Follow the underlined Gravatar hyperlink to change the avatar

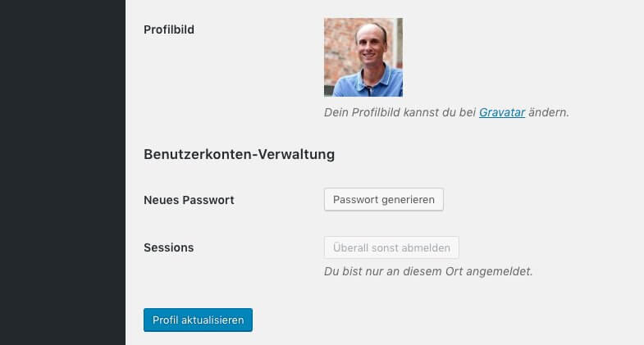502,112
